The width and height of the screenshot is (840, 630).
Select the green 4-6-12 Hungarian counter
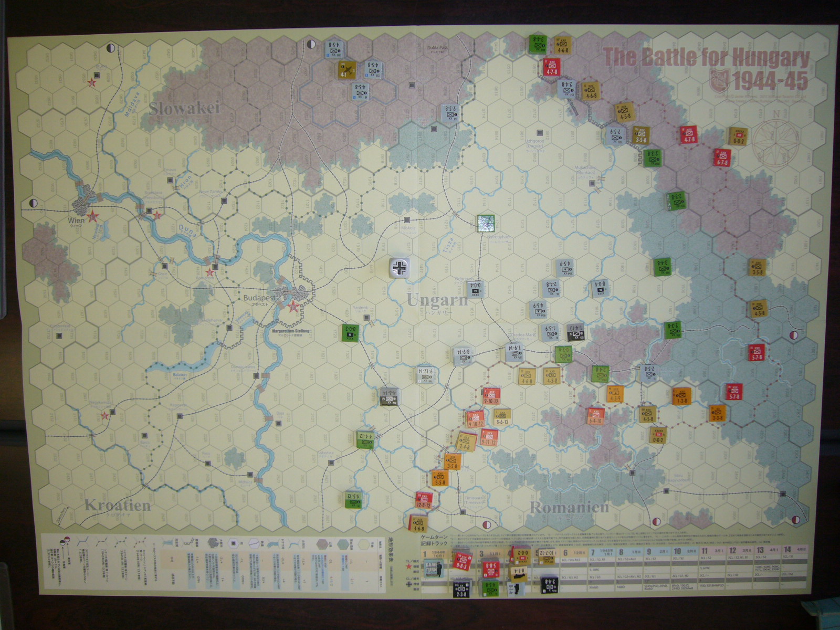coord(366,439)
